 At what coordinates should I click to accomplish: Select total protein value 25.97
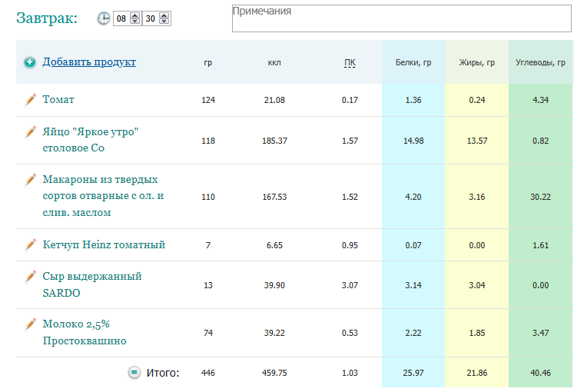(413, 373)
